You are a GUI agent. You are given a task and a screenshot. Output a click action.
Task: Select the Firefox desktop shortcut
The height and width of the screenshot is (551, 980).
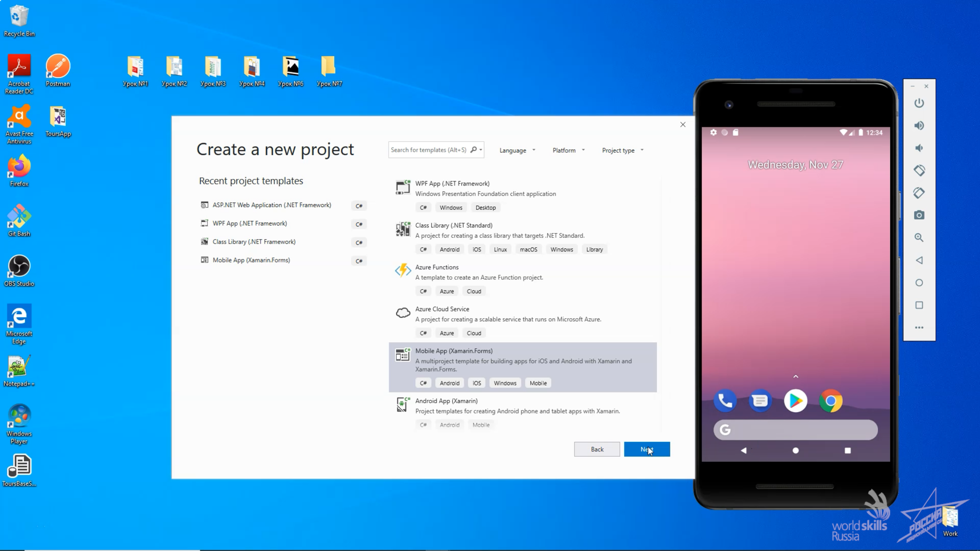coord(19,170)
